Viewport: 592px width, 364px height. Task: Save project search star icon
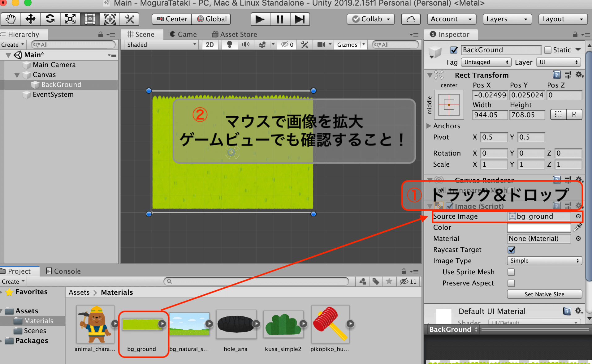389,281
